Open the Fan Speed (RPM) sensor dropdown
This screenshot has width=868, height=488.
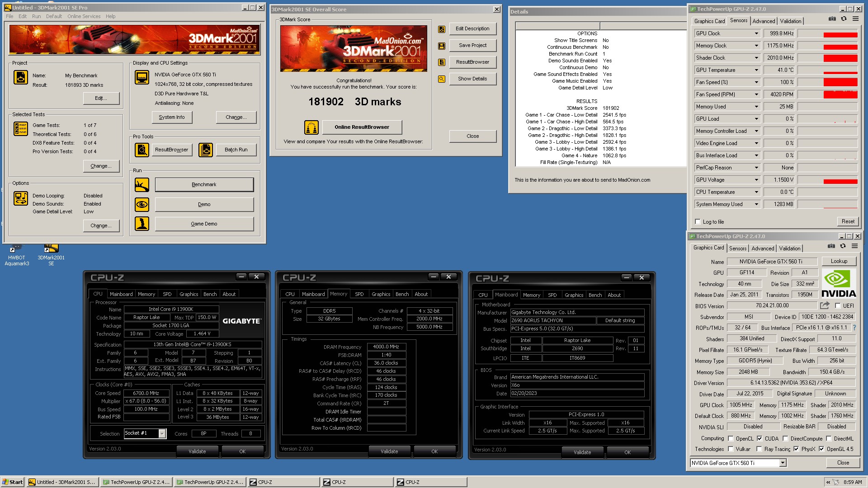pyautogui.click(x=756, y=94)
